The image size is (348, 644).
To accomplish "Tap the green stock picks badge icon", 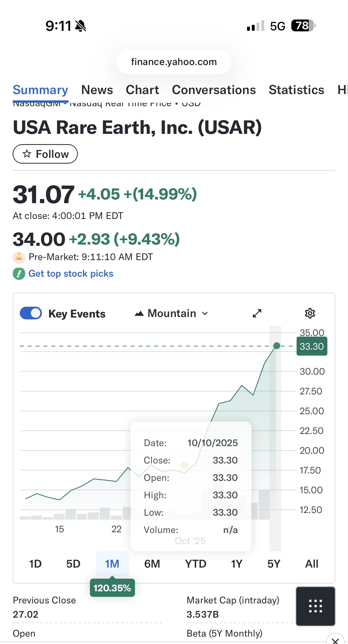I will coord(19,274).
